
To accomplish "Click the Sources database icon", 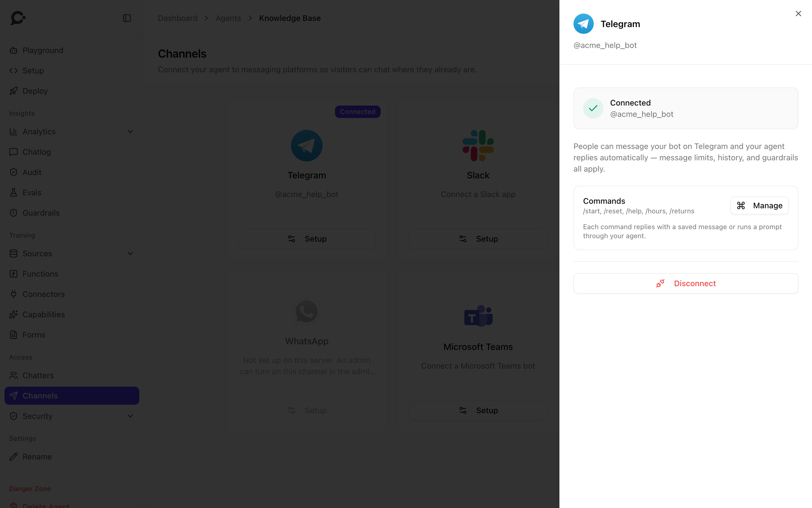I will (14, 254).
